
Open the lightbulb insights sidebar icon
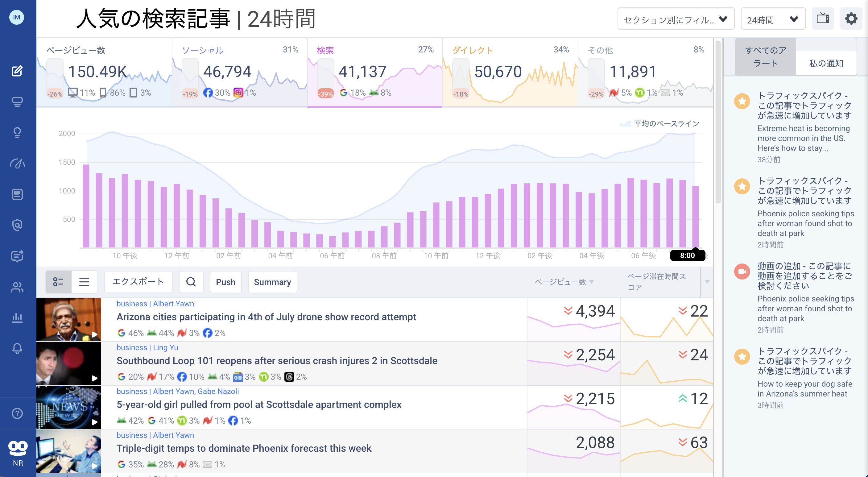[17, 132]
